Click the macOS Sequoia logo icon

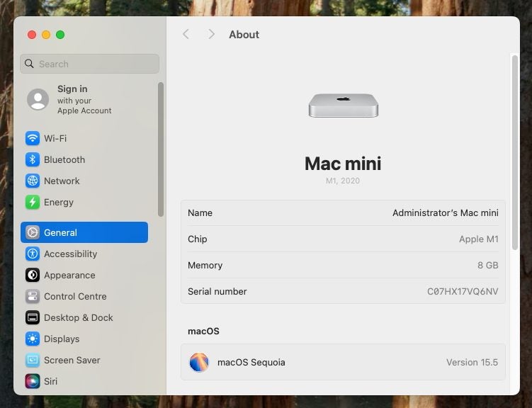[x=199, y=362]
